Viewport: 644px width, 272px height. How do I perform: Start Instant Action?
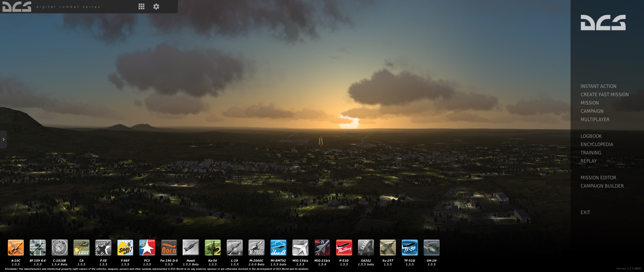pos(598,86)
